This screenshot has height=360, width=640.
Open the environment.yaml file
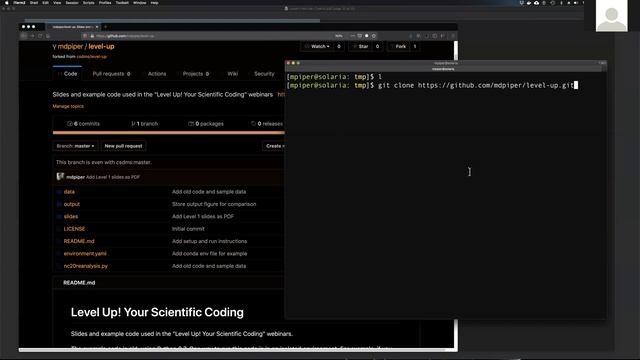pyautogui.click(x=85, y=253)
